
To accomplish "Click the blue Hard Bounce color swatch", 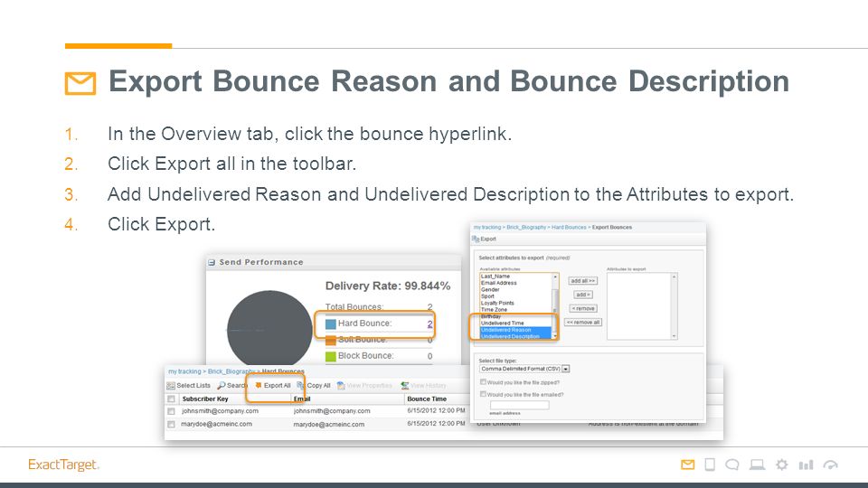I will (x=331, y=324).
